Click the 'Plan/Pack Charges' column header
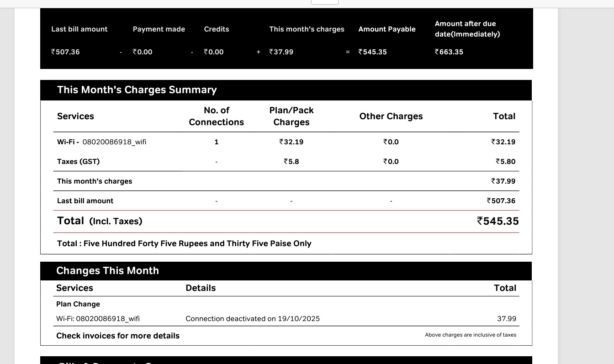The image size is (614, 364). coord(291,116)
